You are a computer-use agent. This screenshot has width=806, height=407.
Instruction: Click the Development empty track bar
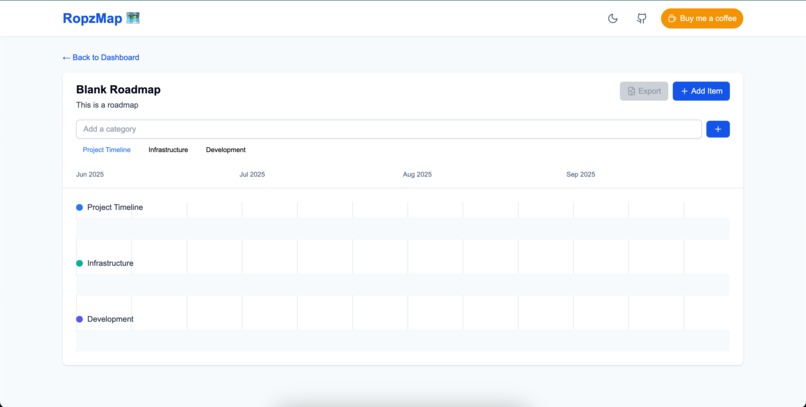click(x=402, y=340)
